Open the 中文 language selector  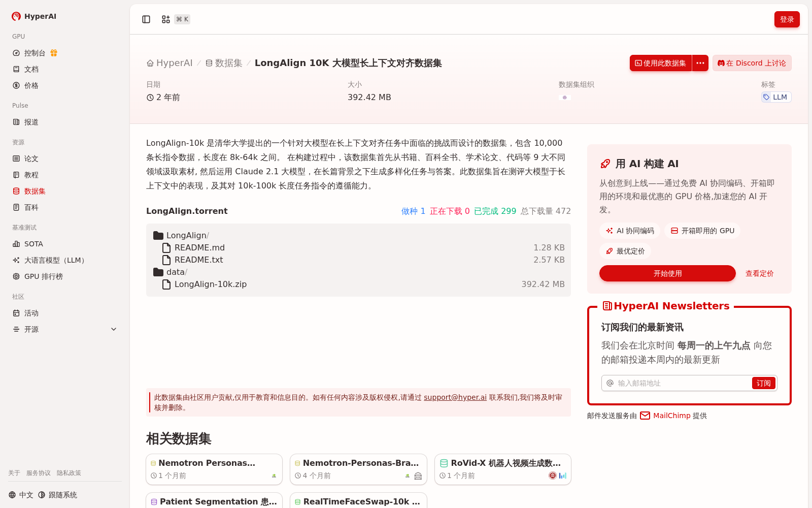pos(21,495)
